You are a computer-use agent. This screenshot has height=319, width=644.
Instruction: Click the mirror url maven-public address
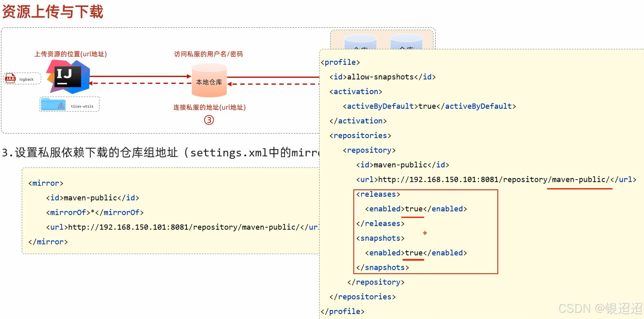pos(184,227)
